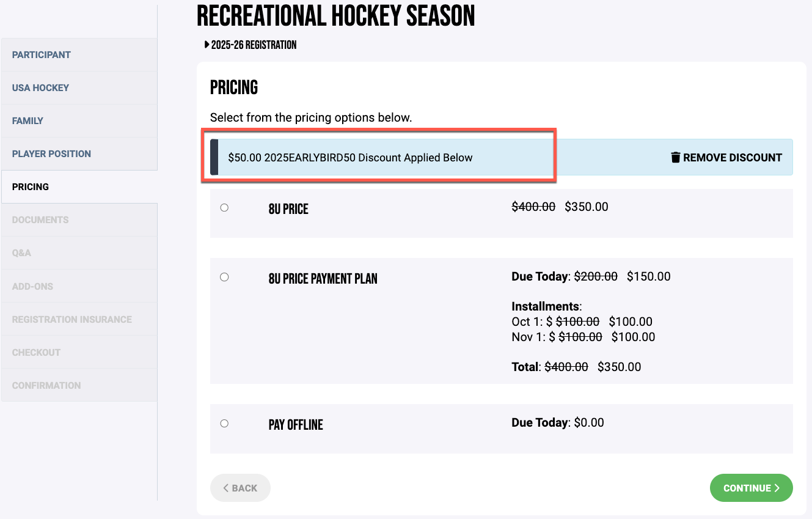Proceed to the Checkout sidebar step

pyautogui.click(x=36, y=352)
